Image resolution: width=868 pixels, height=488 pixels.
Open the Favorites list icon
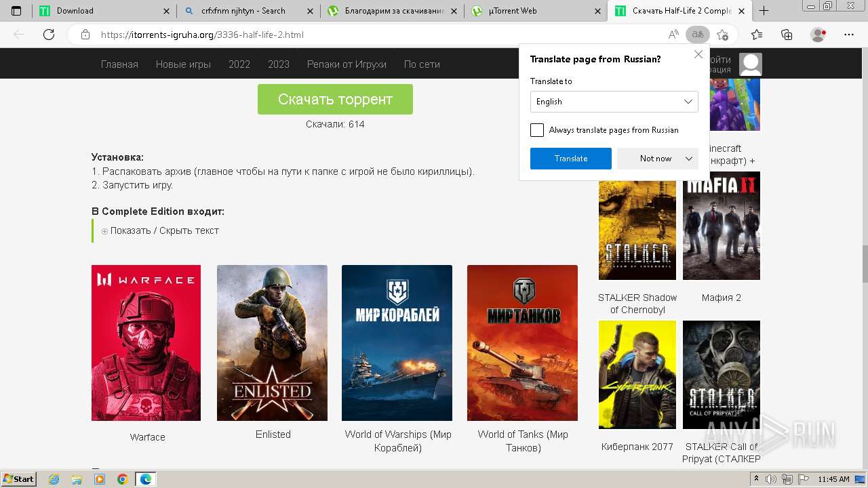click(x=757, y=35)
